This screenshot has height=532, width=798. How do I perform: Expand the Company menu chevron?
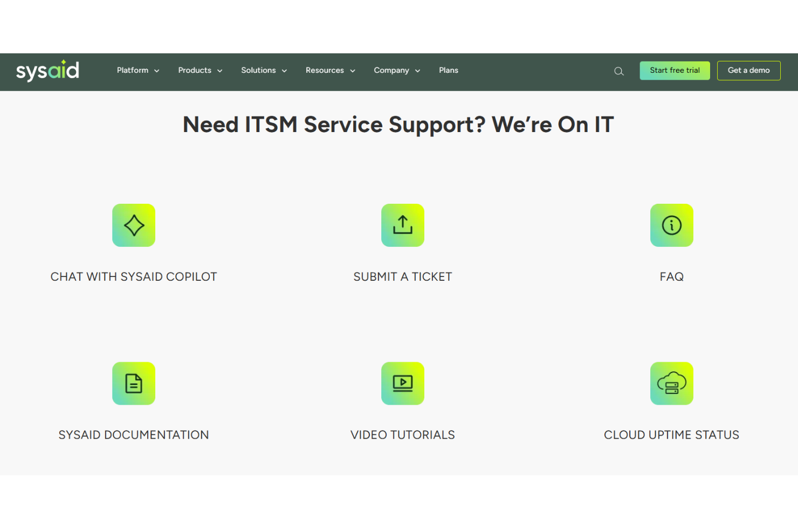click(418, 71)
